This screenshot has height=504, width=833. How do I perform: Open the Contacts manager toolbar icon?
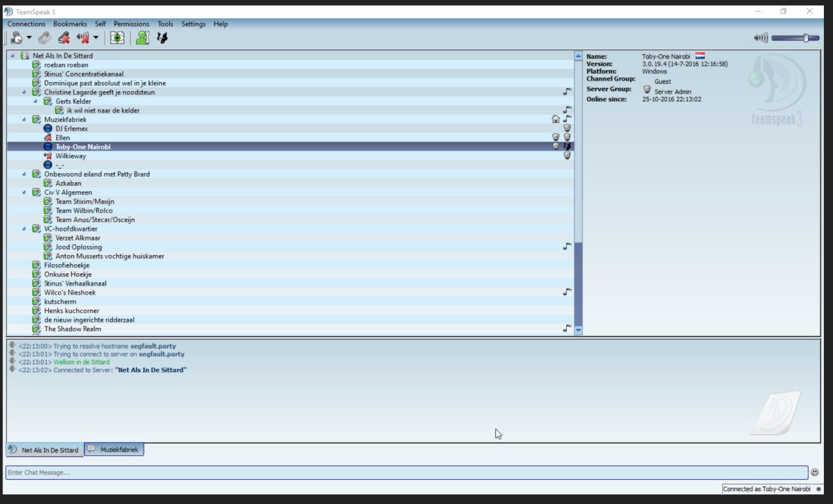click(x=143, y=38)
